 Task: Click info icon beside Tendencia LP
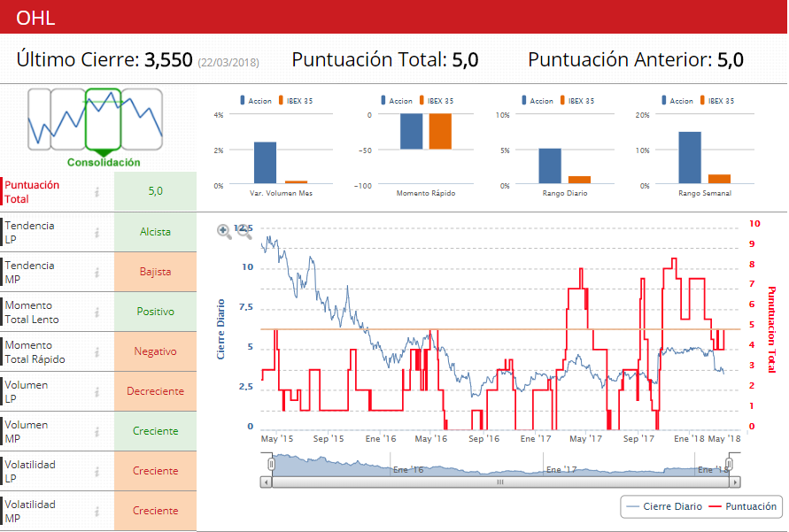97,232
